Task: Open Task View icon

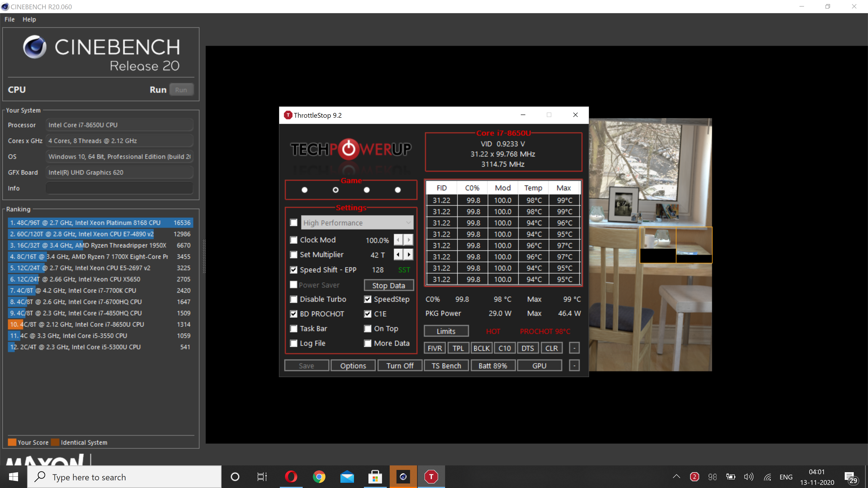Action: click(262, 476)
